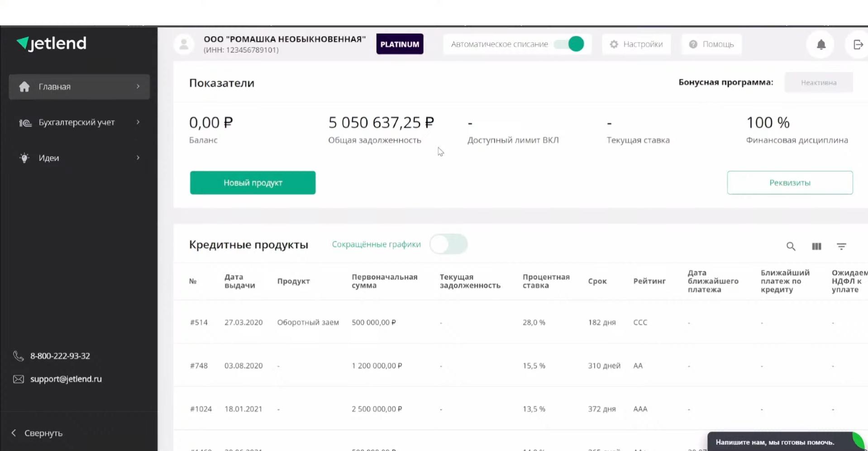Click the 372 дня term cell

602,409
